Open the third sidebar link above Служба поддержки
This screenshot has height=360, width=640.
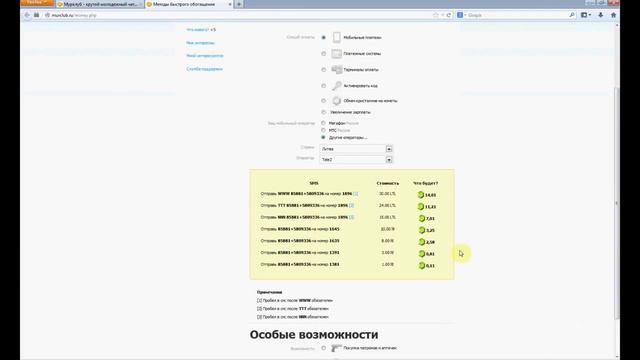click(x=205, y=56)
